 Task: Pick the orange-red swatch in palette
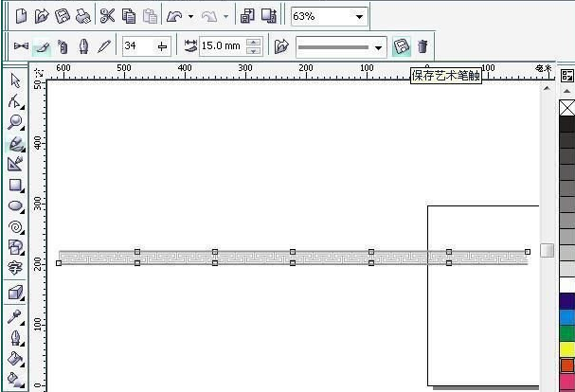[567, 366]
